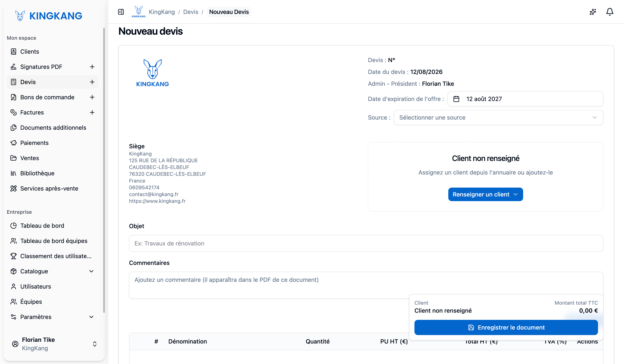
Task: Open Classement des utilisateurs link
Action: click(52, 256)
